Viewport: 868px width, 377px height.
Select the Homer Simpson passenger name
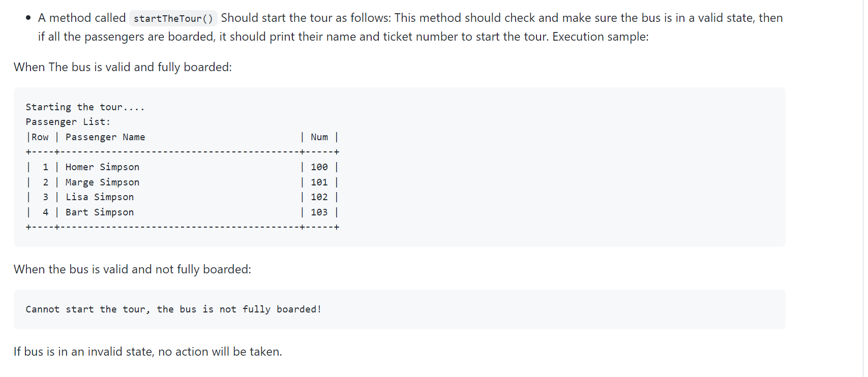(102, 167)
